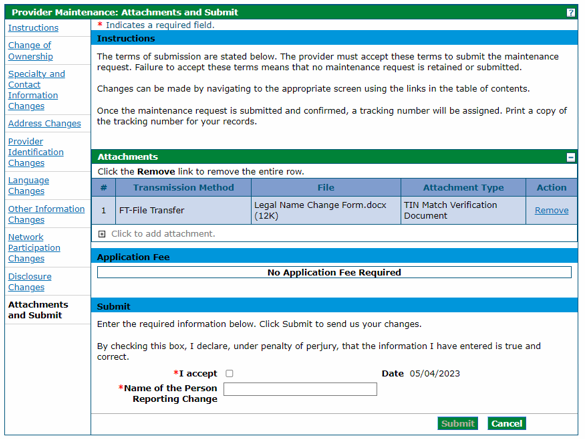Remove the Legal Name Change Form attachment
The height and width of the screenshot is (439, 585).
pos(551,210)
